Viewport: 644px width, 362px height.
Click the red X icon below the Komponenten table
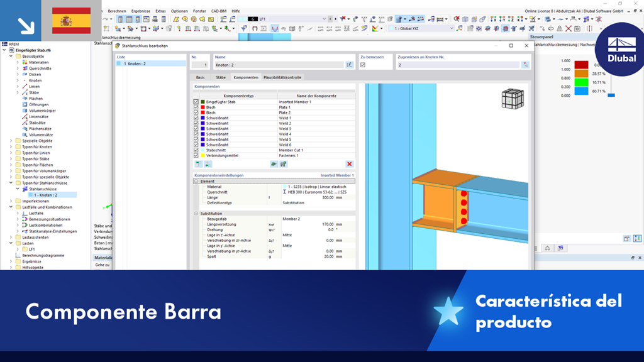(x=350, y=164)
